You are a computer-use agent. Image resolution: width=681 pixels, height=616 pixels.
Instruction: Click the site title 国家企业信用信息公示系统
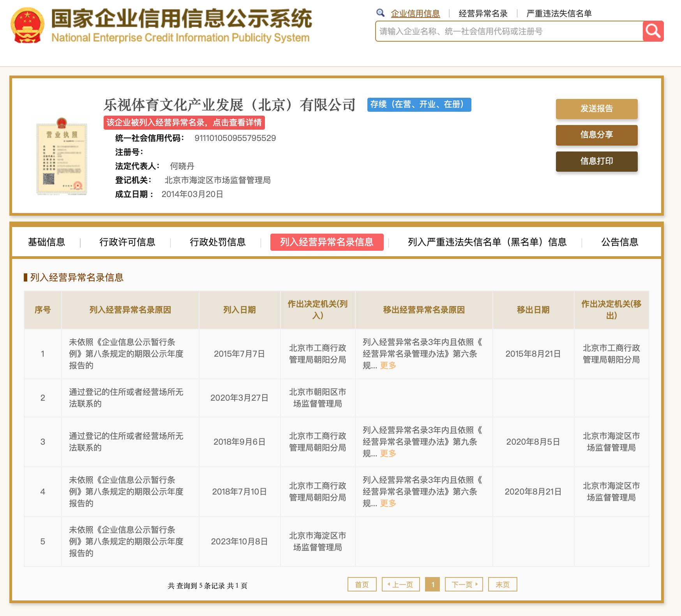(182, 19)
